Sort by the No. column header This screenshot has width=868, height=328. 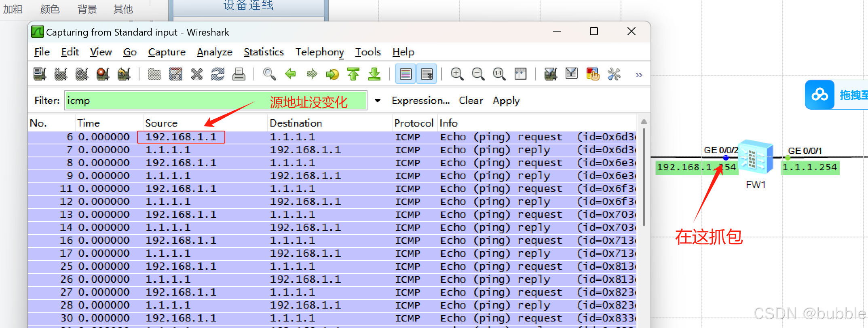[x=52, y=123]
